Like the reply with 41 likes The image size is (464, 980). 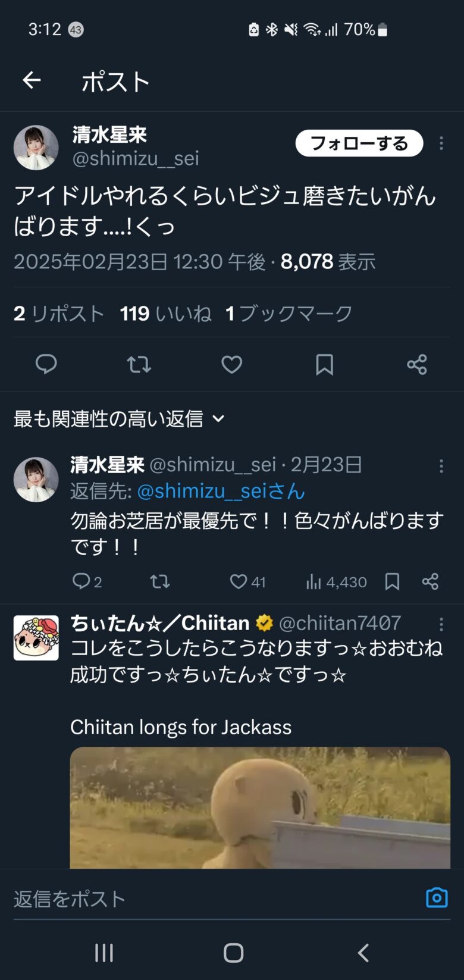[239, 581]
